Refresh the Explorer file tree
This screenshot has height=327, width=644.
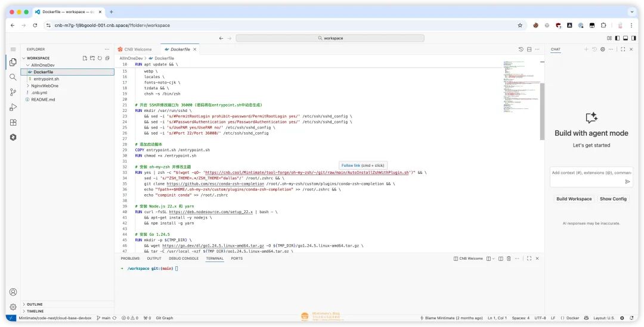[x=100, y=58]
